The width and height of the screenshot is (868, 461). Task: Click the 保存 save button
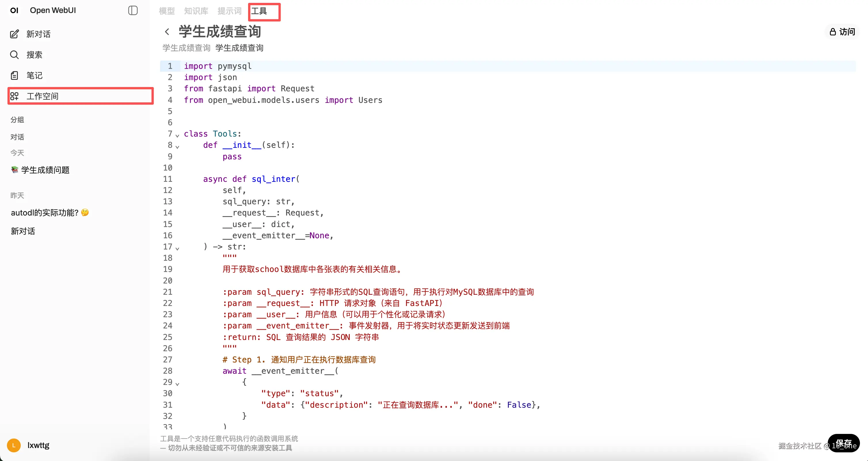coord(844,443)
